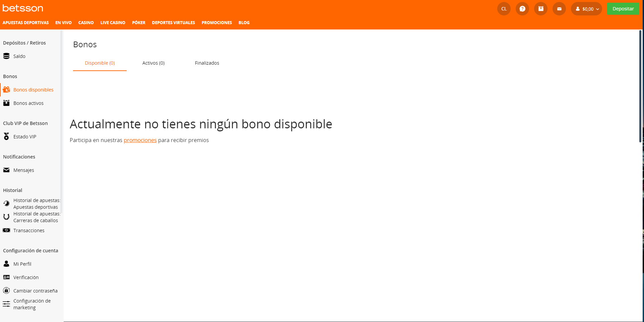Click the Historial section heading
The image size is (644, 322).
click(x=13, y=190)
